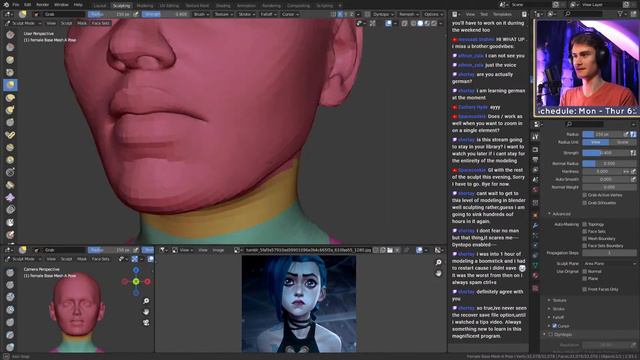Open the Texture properties tab
The height and width of the screenshot is (360, 640).
click(536, 288)
